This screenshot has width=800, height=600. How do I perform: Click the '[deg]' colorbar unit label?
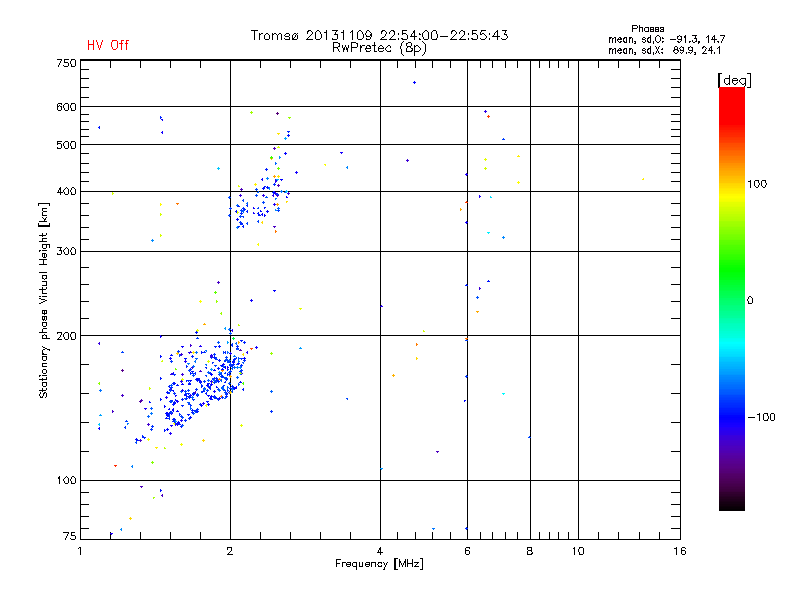(x=734, y=80)
